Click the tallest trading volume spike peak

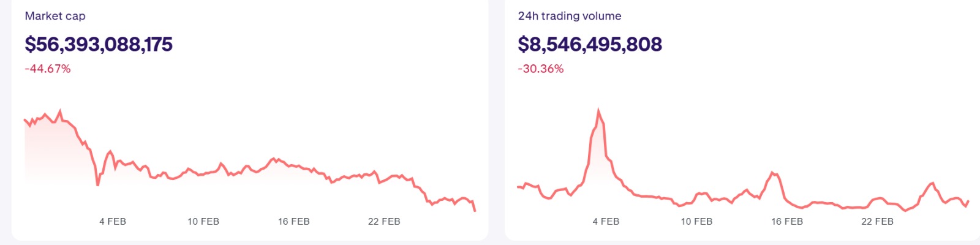click(x=598, y=111)
